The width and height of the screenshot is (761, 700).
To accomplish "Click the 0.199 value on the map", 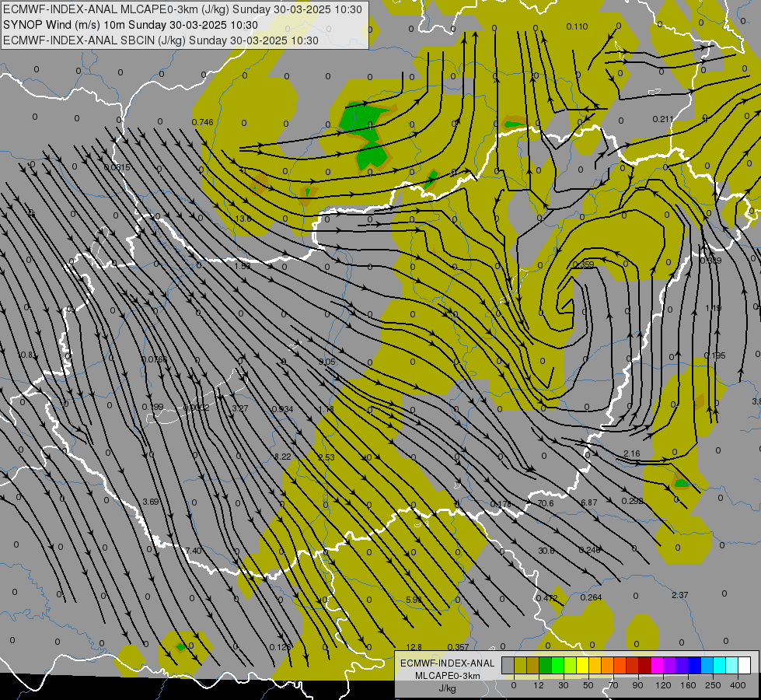I will pyautogui.click(x=153, y=407).
